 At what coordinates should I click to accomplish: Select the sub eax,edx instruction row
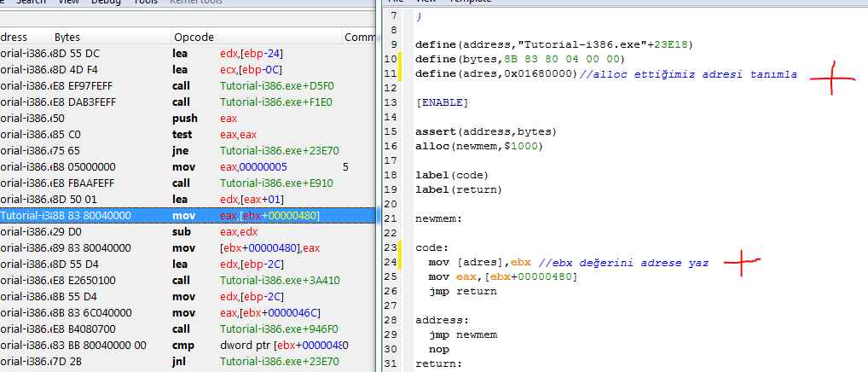187,231
